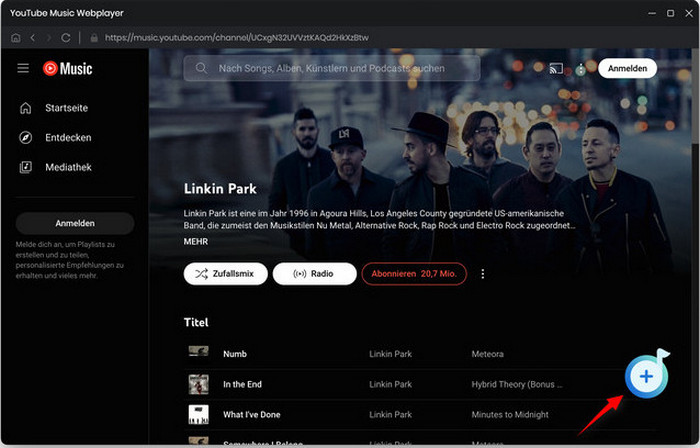The height and width of the screenshot is (448, 700).
Task: Click the Entdecken compass icon
Action: tap(25, 137)
